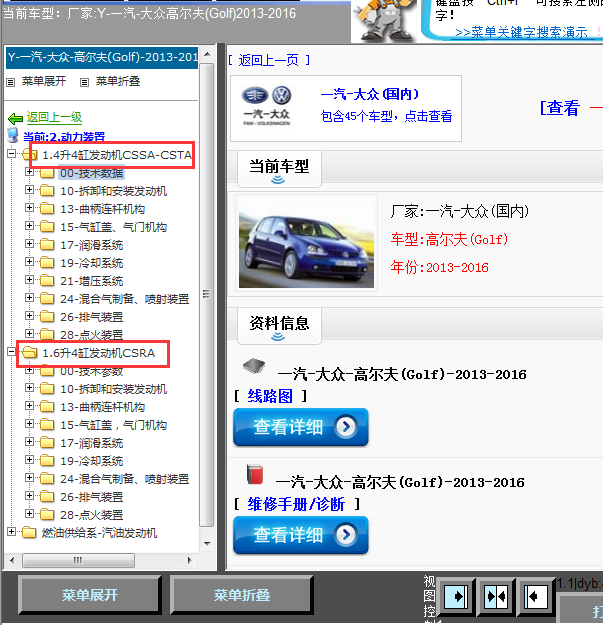Expand 26-排气装置 under 1.4升 engine

pos(29,315)
